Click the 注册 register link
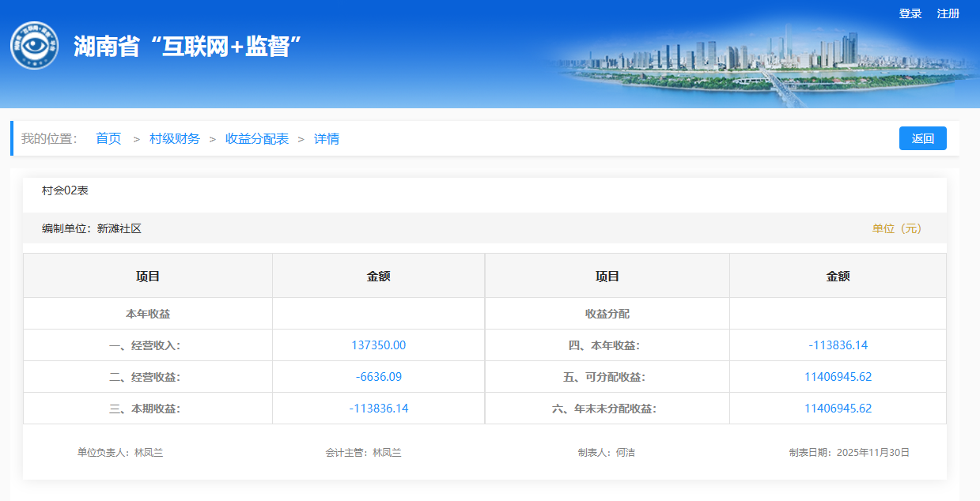The width and height of the screenshot is (980, 501). (x=948, y=13)
